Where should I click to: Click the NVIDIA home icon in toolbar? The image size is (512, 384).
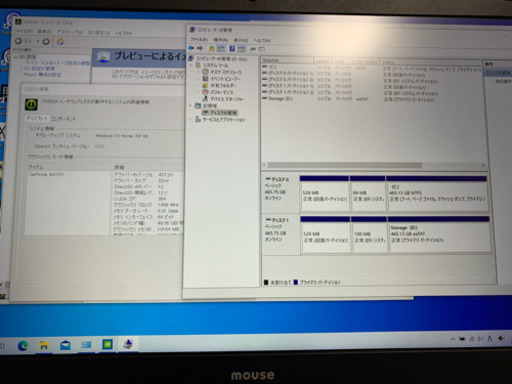[x=60, y=42]
